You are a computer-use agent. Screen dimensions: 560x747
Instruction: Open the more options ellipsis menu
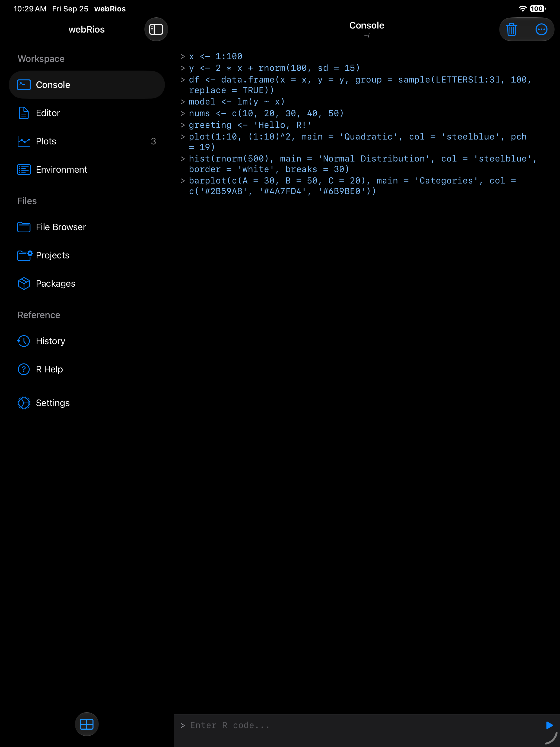tap(541, 29)
